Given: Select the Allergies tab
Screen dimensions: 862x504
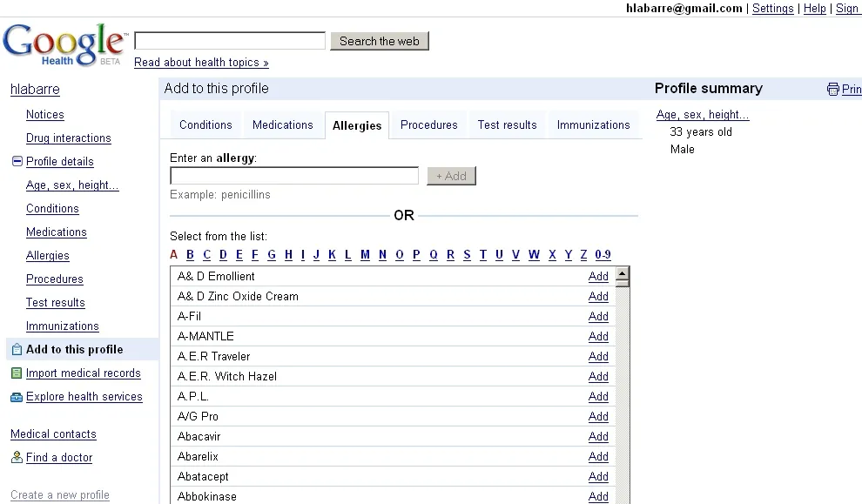Looking at the screenshot, I should (x=357, y=125).
